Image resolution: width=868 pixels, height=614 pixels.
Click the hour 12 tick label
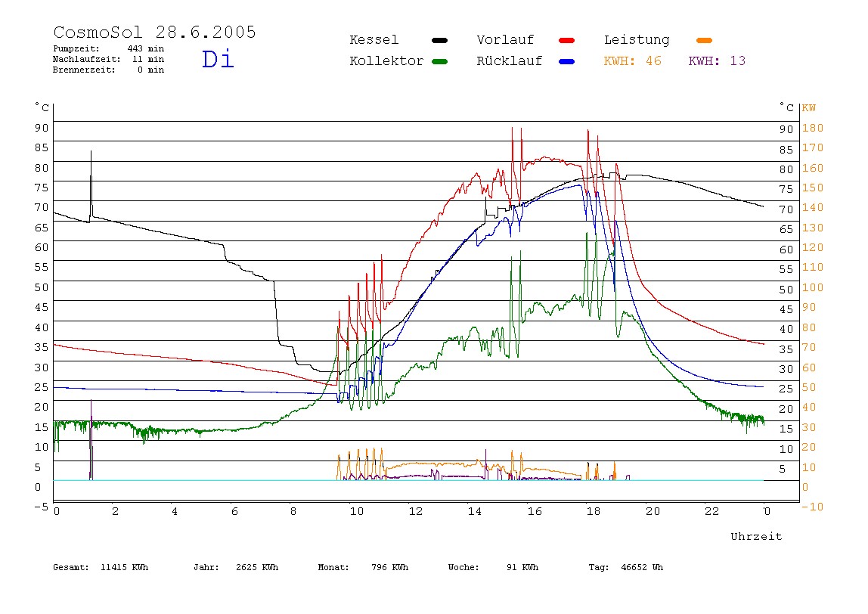pos(416,512)
